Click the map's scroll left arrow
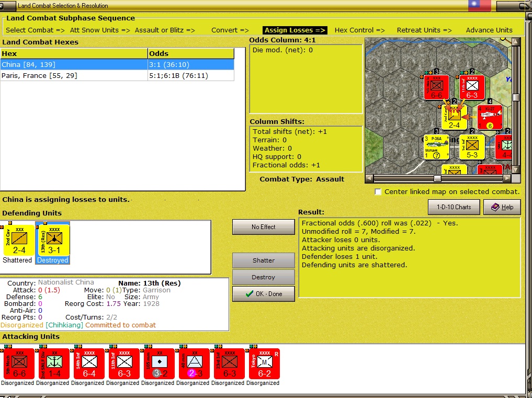Viewport: 532px width, 398px height. [369, 178]
